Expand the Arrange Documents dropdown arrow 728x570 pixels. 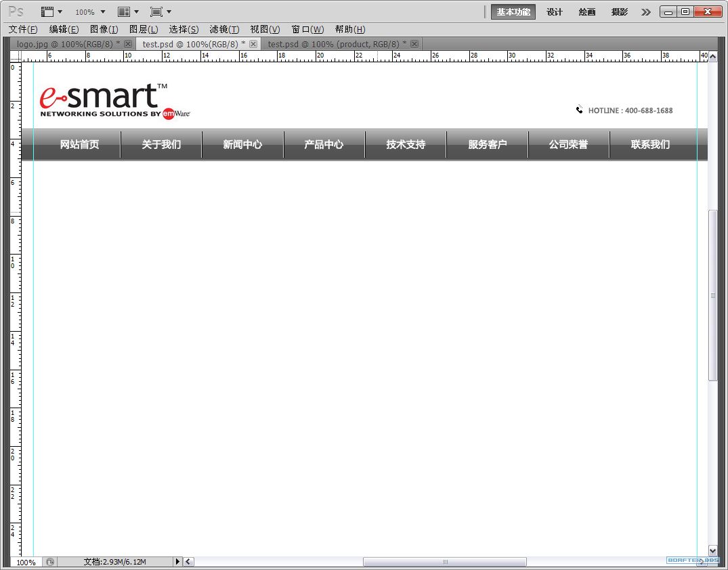point(137,12)
